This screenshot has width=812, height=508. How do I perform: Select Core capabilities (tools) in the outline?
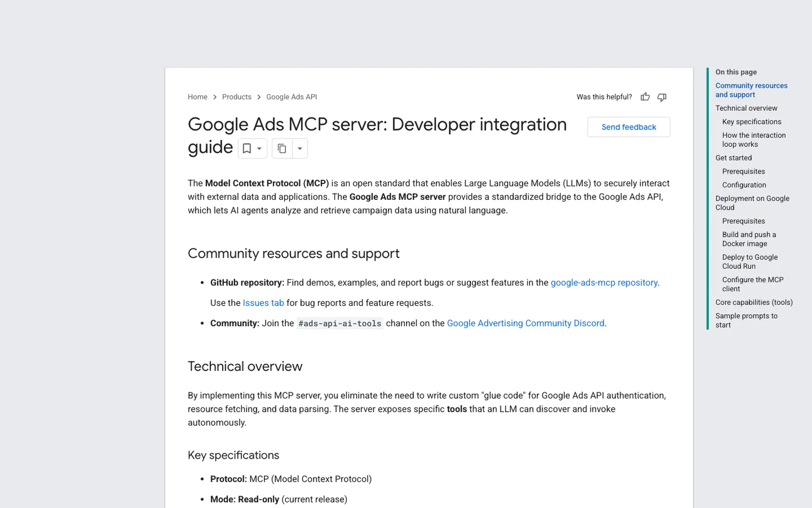point(754,302)
